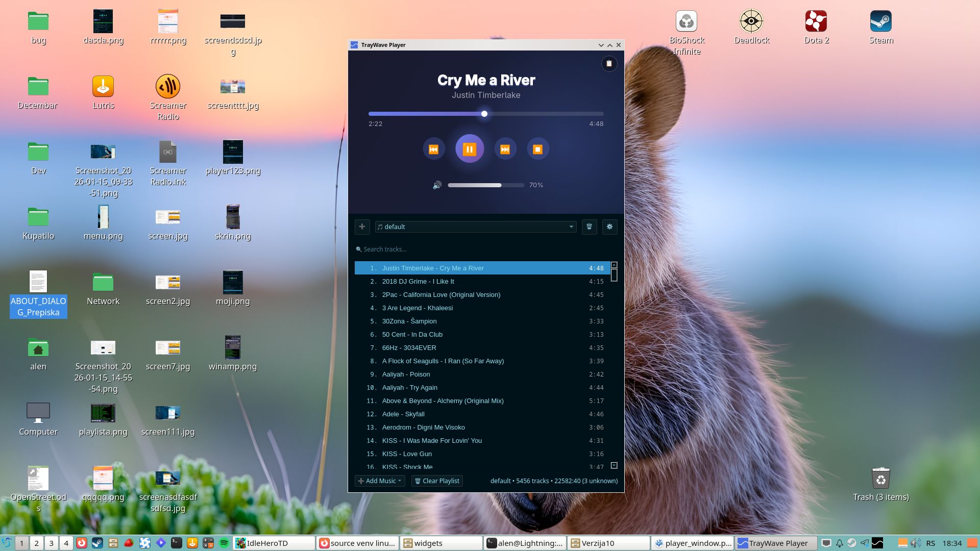Open settings via the gear icon
The image size is (980, 551).
[x=609, y=227]
